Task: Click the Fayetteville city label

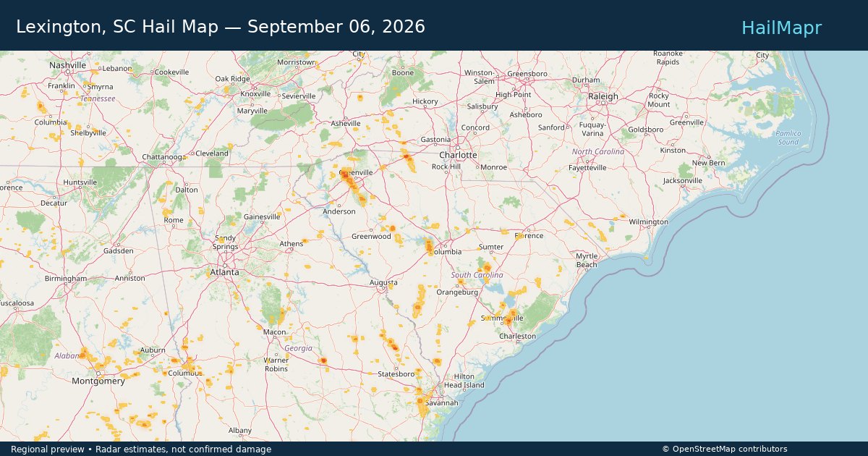Action: pos(588,167)
